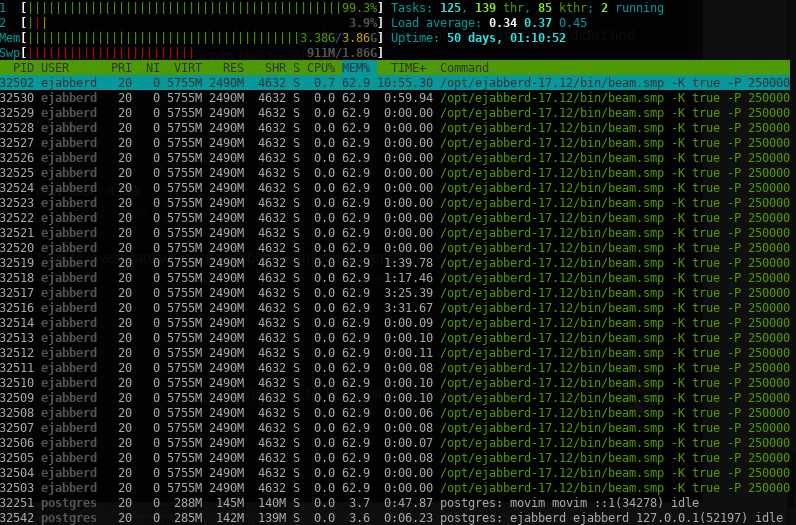Select process row with PID 32503
Viewport: 796px width, 525px height.
[395, 487]
